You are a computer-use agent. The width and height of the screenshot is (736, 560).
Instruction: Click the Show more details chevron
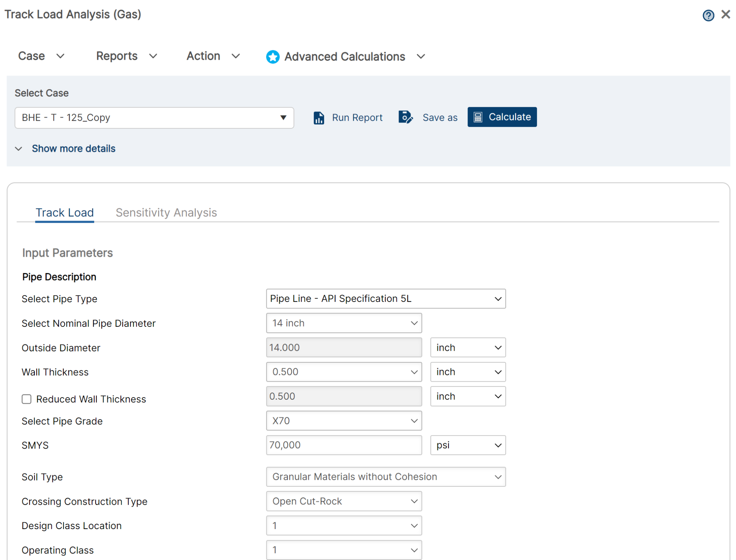pos(19,148)
